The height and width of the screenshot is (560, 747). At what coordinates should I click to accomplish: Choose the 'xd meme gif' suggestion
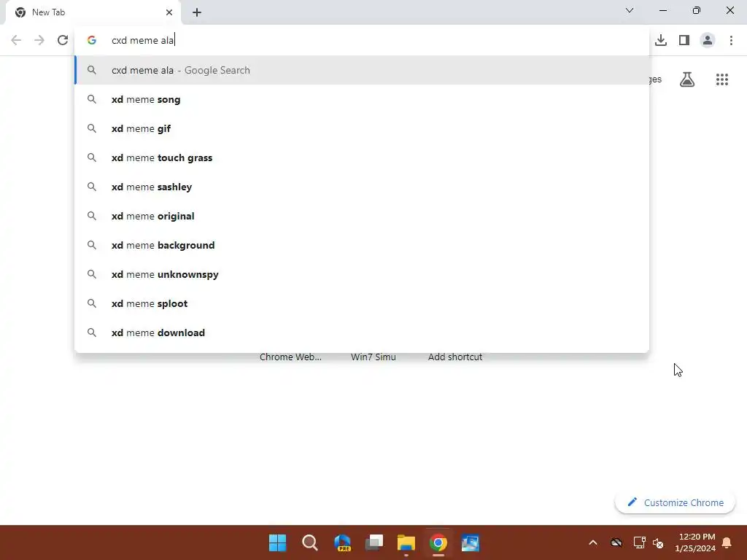[x=362, y=128]
